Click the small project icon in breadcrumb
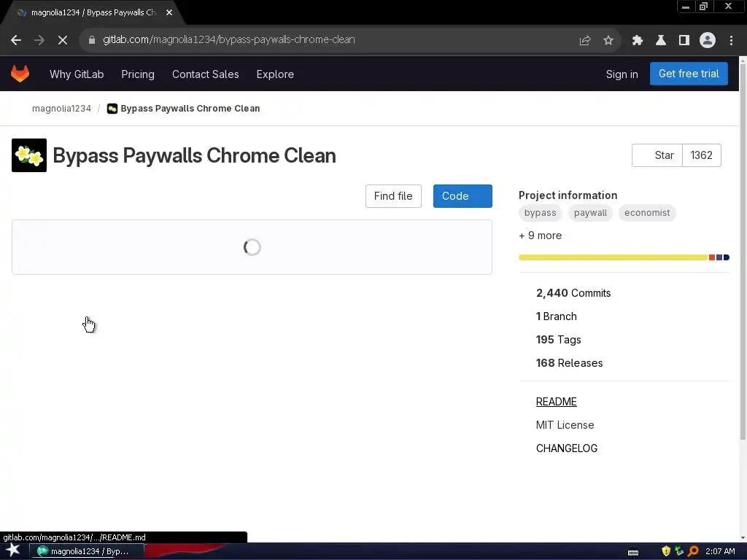The width and height of the screenshot is (747, 560). 112,109
